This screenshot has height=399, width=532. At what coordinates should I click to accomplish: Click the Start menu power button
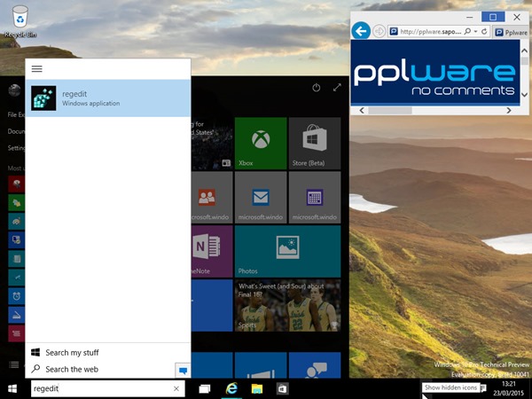tap(317, 88)
